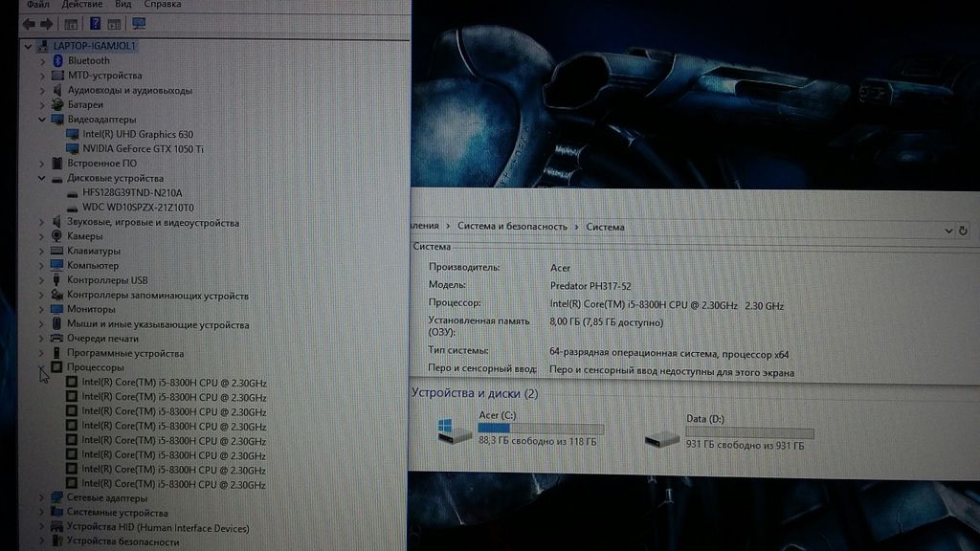Screen dimensions: 980x551
Task: Expand the Встроенное ПО category
Action: click(x=42, y=164)
